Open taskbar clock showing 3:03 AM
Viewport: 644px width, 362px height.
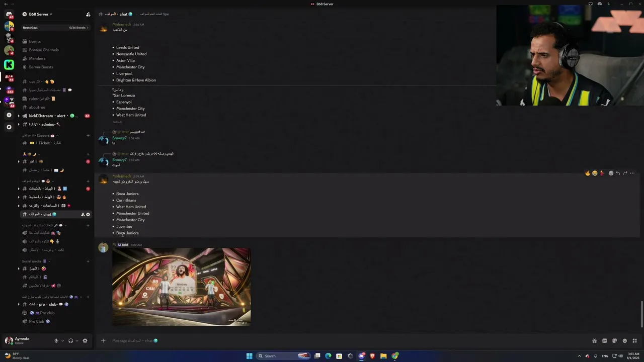point(632,356)
